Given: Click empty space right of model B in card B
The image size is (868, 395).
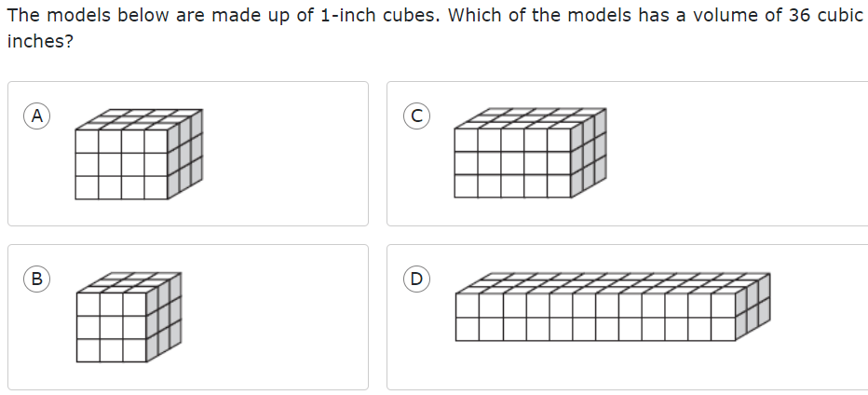Looking at the screenshot, I should [270, 317].
